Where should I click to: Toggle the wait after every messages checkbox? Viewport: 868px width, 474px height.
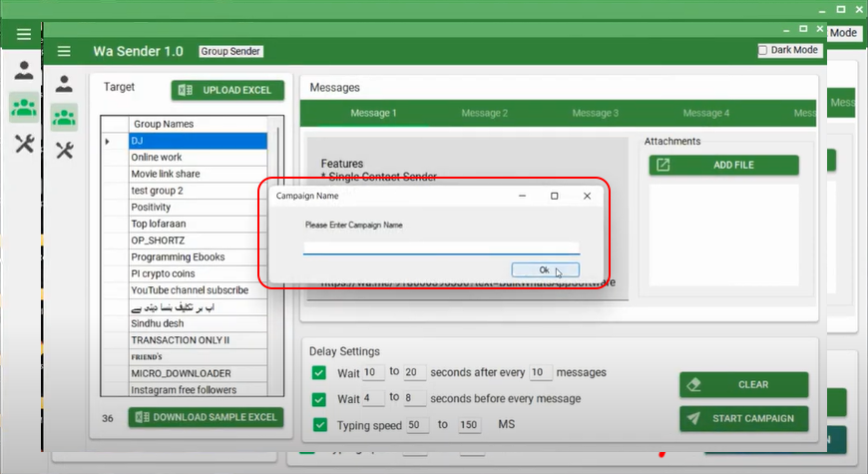point(319,372)
